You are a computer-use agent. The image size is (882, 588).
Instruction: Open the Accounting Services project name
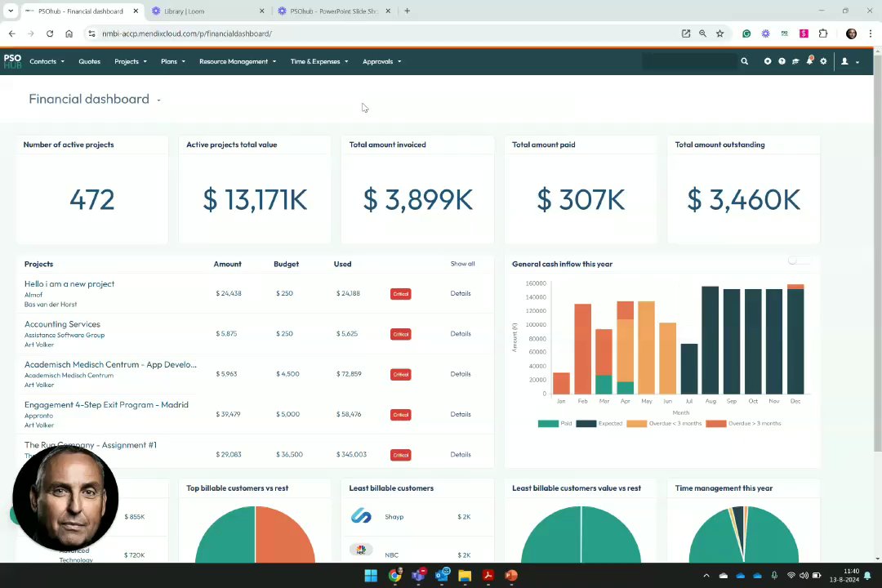click(x=62, y=324)
